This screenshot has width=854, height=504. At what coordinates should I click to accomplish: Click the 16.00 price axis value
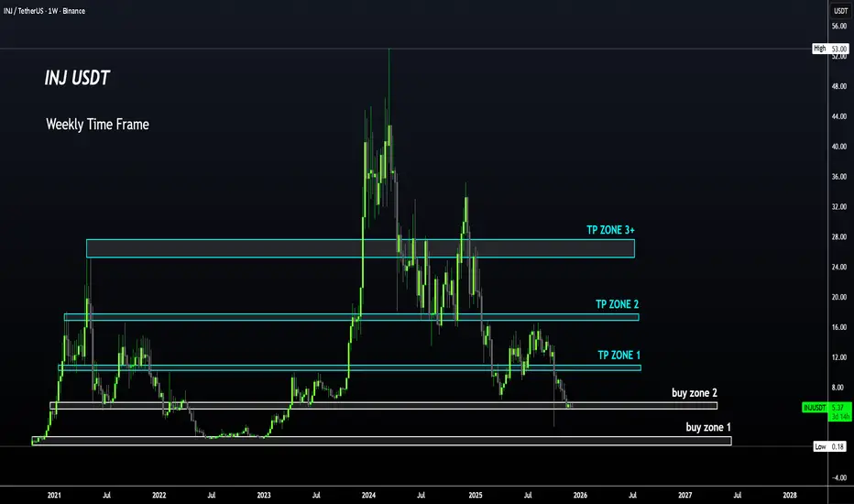click(839, 327)
